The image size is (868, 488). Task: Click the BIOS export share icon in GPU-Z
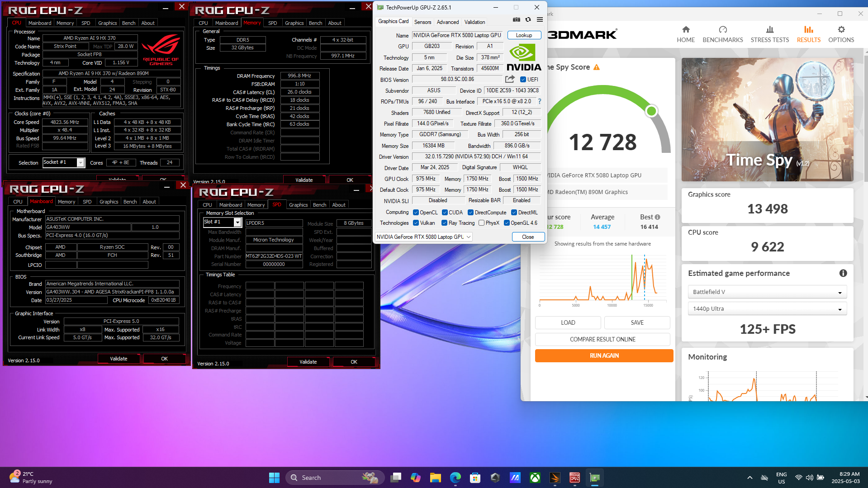click(x=510, y=79)
